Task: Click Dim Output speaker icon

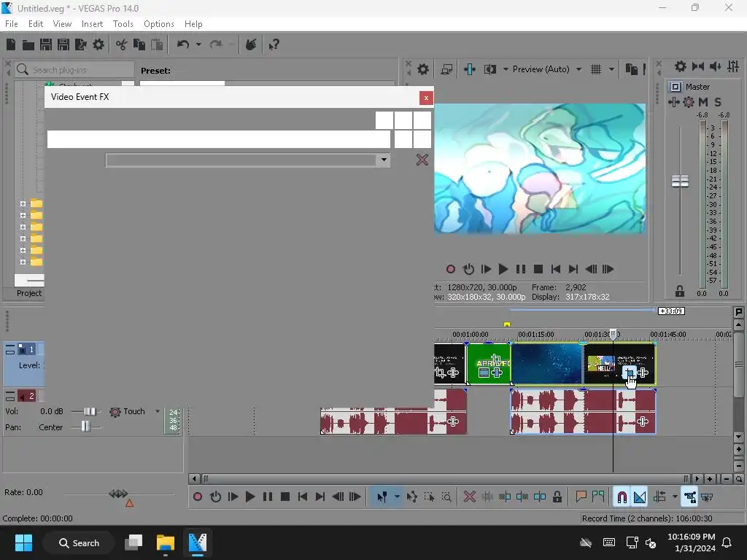Action: pos(716,66)
